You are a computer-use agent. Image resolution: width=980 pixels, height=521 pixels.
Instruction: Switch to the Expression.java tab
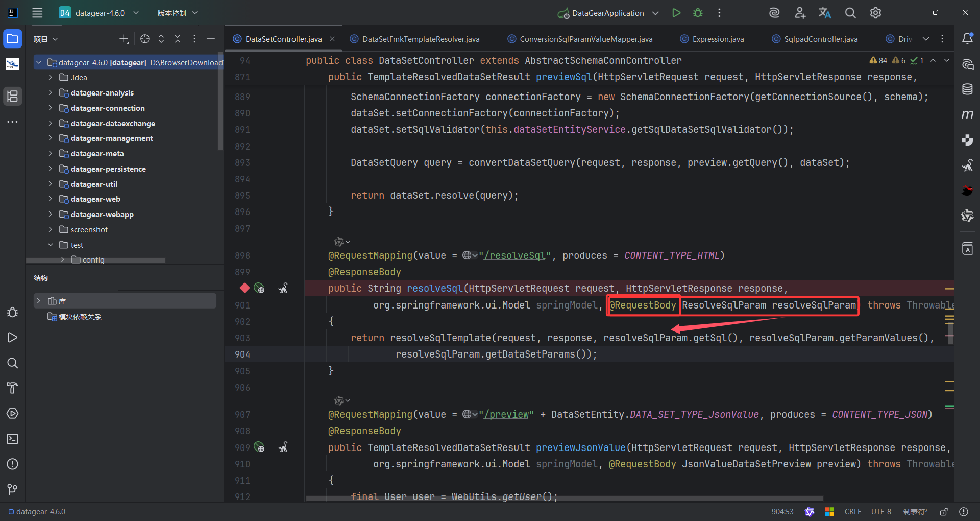point(718,39)
